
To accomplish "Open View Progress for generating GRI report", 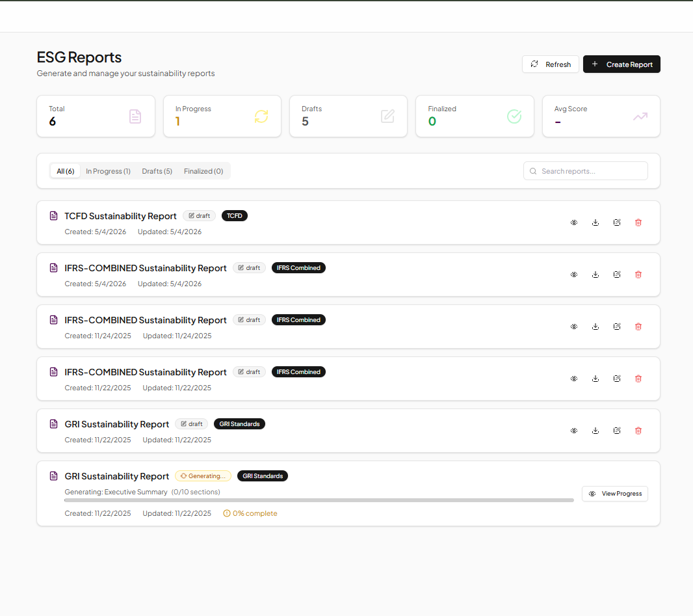I will point(615,494).
